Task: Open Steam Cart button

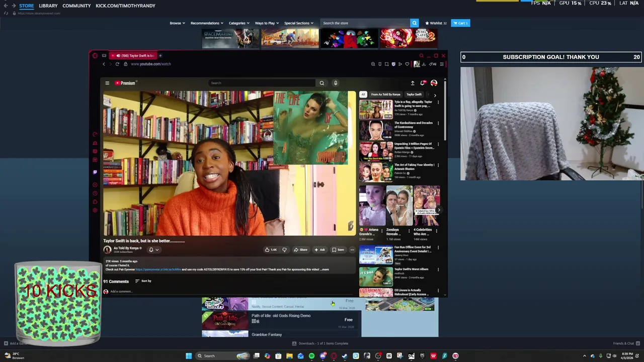Action: click(x=460, y=23)
